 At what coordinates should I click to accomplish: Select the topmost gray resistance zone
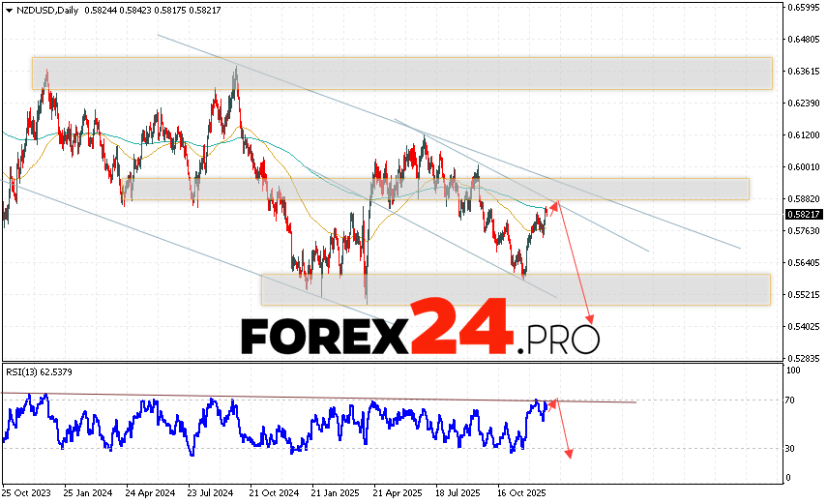pyautogui.click(x=401, y=74)
